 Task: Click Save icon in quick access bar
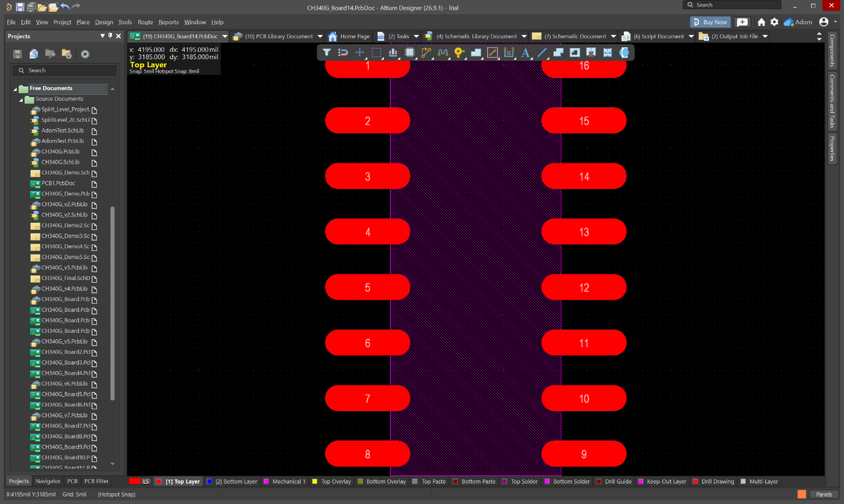20,7
